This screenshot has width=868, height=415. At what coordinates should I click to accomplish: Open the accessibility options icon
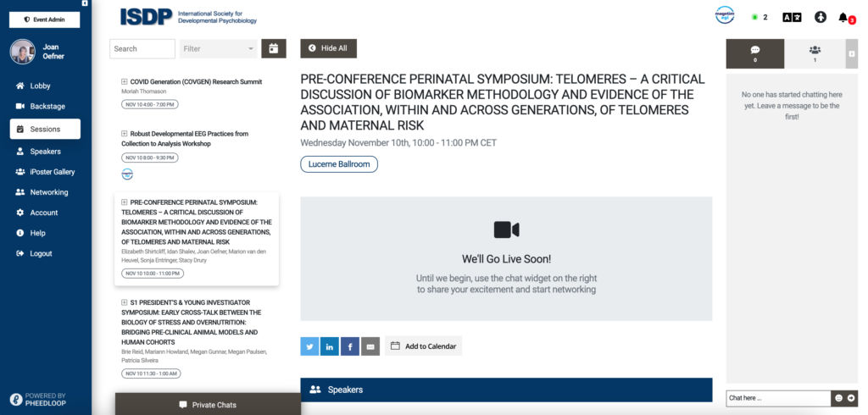point(821,17)
